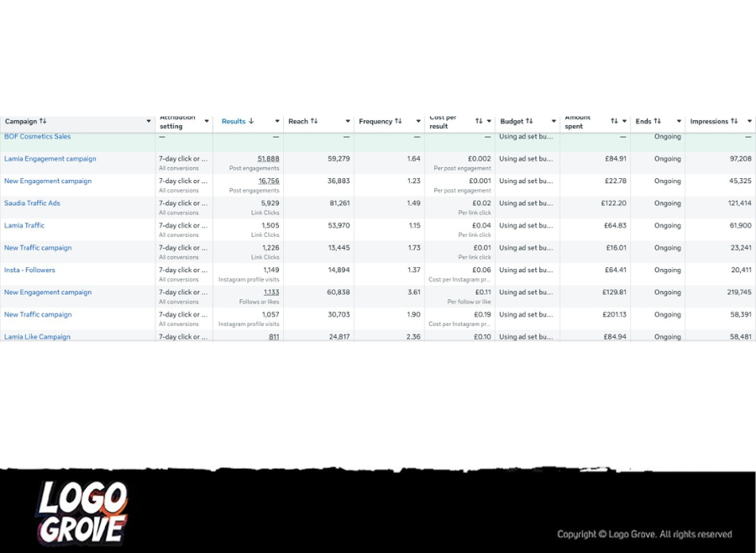Open the Attribution setting column dropdown

(x=207, y=121)
